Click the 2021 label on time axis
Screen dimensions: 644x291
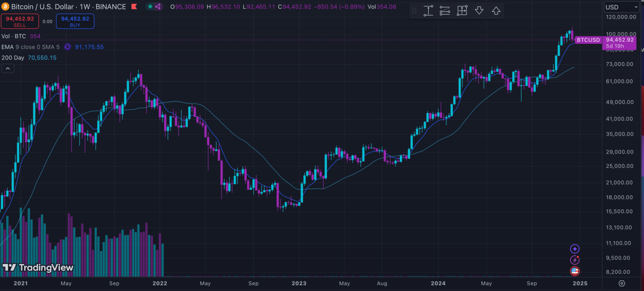(20, 283)
